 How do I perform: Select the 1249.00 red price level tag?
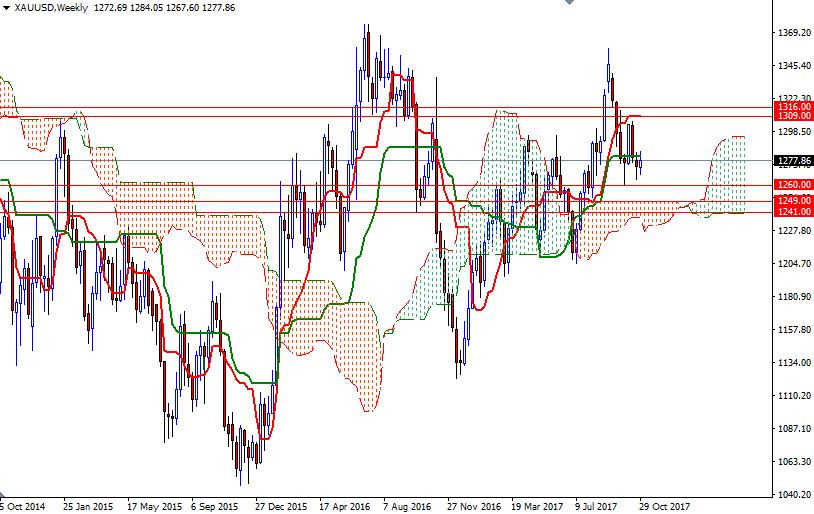[x=793, y=201]
